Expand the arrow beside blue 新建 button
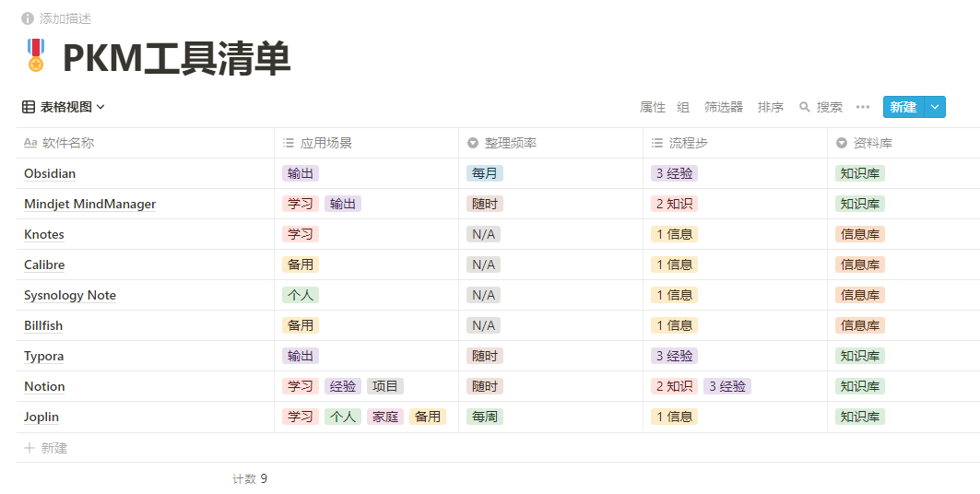The width and height of the screenshot is (980, 494). [x=935, y=107]
